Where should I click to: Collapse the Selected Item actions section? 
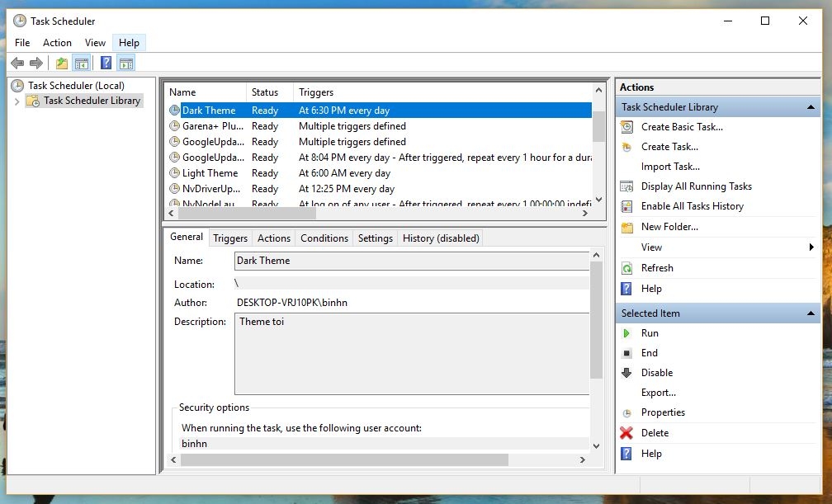click(x=811, y=313)
